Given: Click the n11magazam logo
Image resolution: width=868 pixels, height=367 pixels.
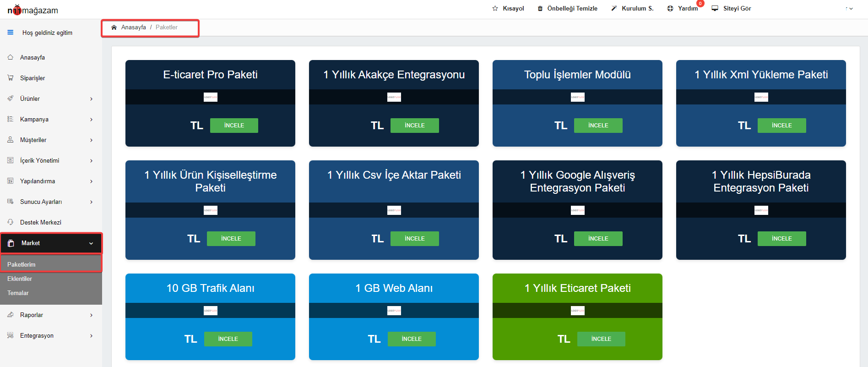Looking at the screenshot, I should pos(33,10).
